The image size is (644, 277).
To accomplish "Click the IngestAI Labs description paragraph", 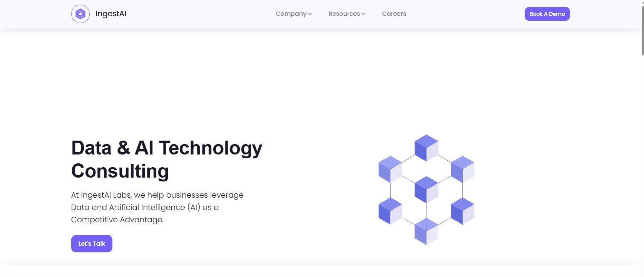I will pos(157,207).
